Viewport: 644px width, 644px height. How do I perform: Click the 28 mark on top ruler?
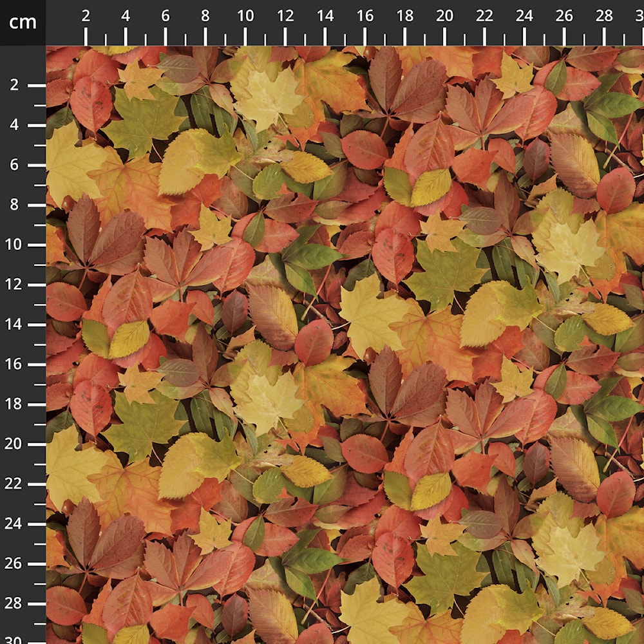click(604, 16)
